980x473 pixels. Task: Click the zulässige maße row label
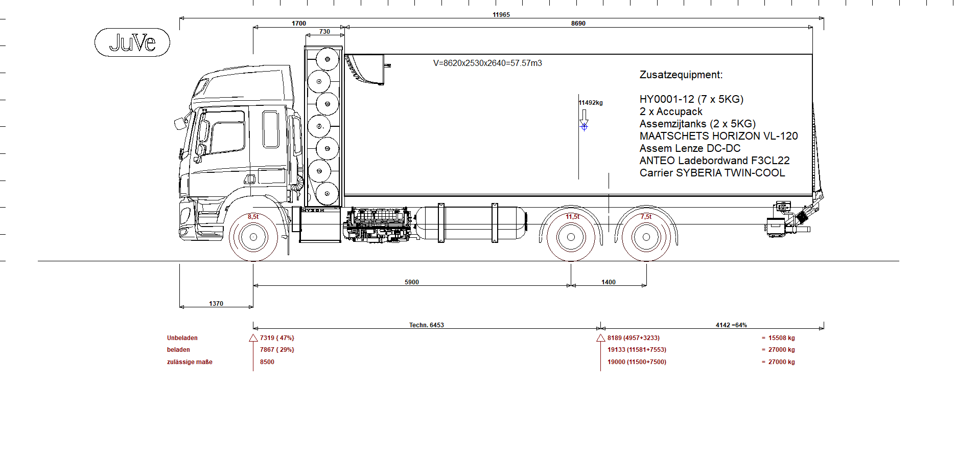pyautogui.click(x=190, y=362)
